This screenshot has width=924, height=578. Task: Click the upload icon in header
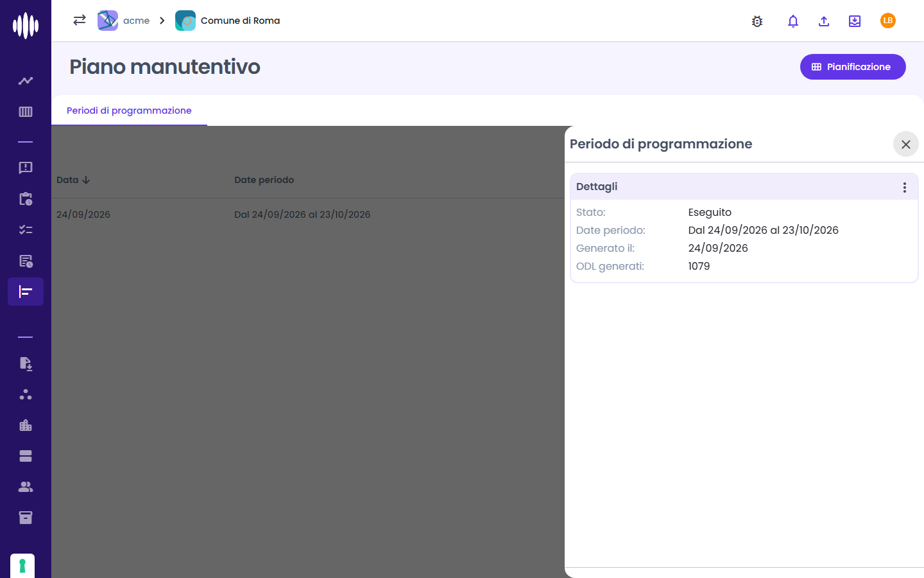click(x=824, y=21)
